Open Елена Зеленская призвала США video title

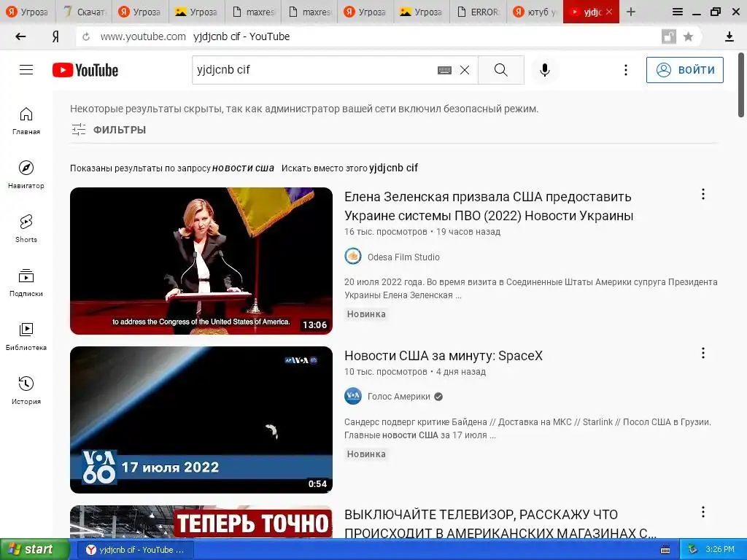click(489, 206)
